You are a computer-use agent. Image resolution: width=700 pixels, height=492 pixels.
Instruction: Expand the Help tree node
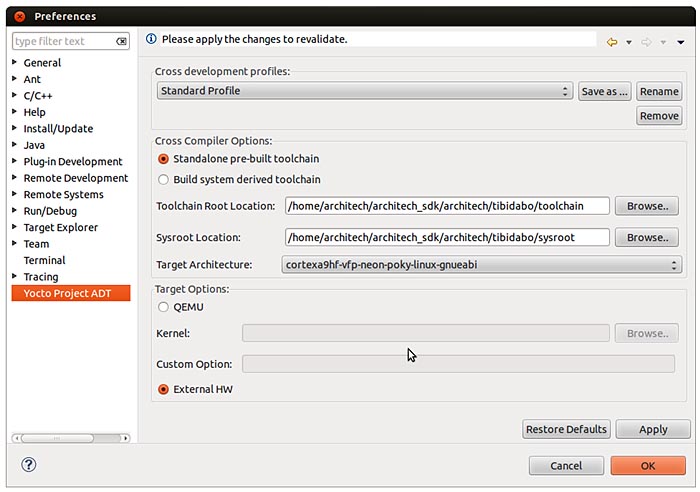(x=15, y=112)
